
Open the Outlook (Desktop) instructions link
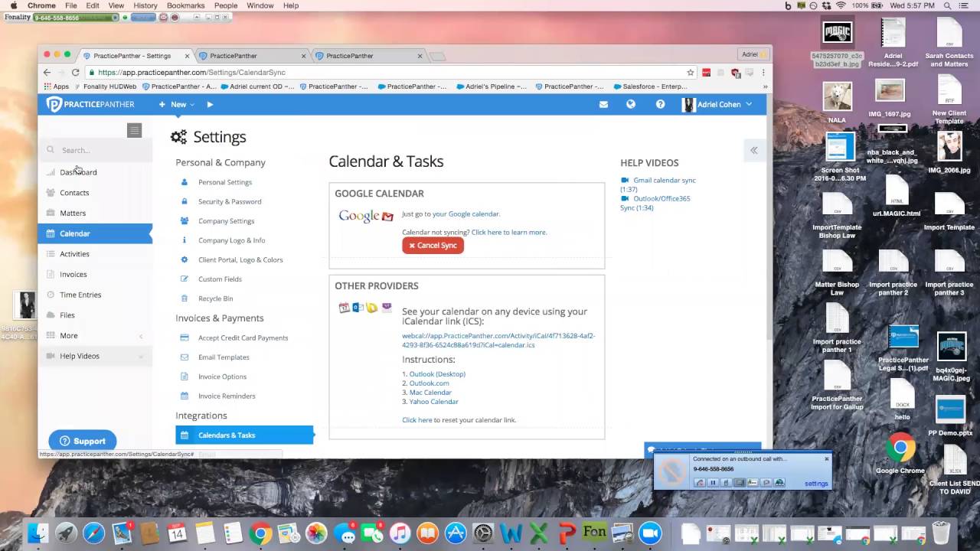(x=437, y=373)
